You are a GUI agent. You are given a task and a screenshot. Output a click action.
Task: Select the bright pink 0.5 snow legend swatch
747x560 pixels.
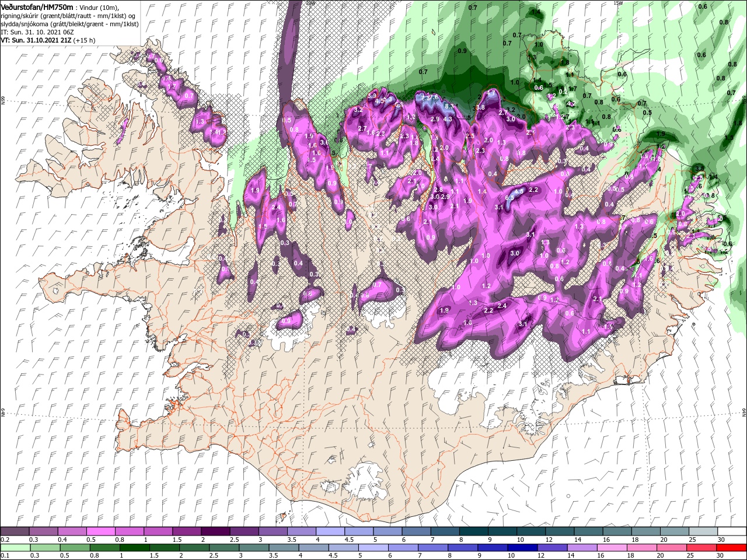(x=101, y=531)
